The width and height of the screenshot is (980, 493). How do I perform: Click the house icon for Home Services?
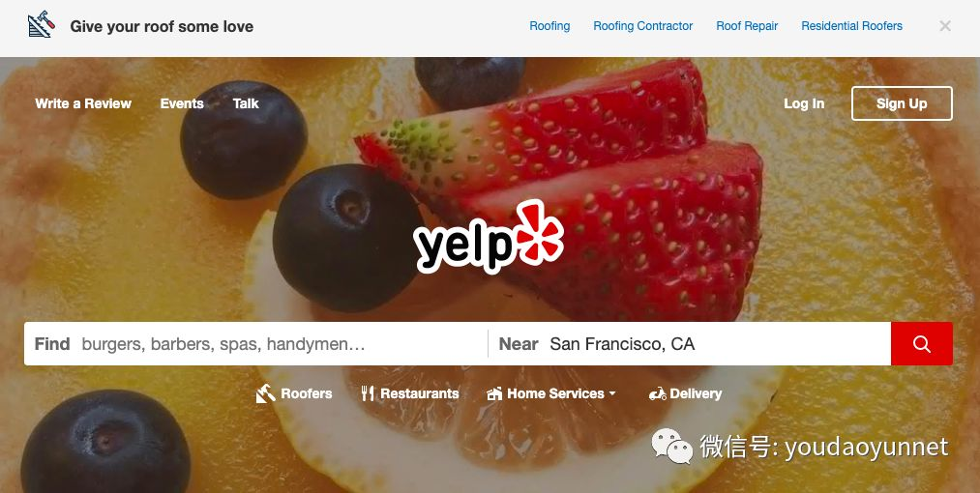click(x=494, y=393)
